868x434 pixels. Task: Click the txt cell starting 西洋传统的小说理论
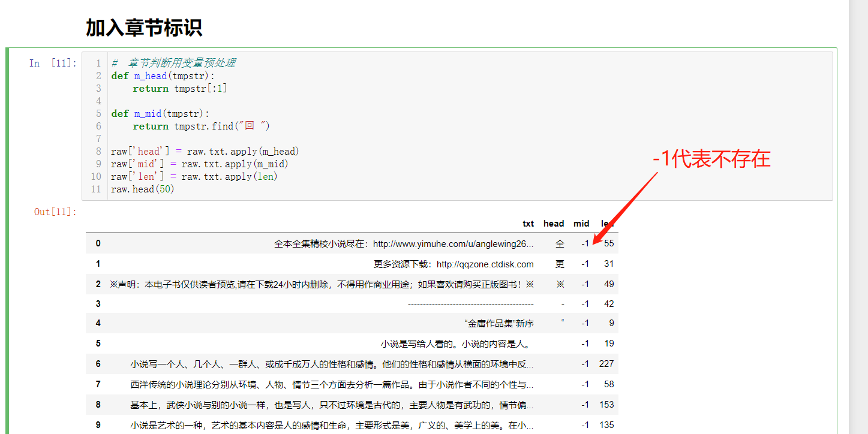(332, 385)
